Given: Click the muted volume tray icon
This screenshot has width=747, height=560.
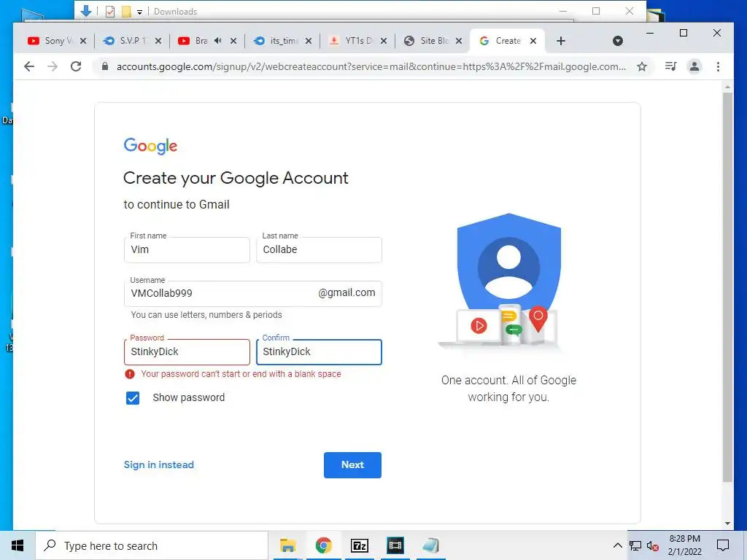Looking at the screenshot, I should click(653, 545).
